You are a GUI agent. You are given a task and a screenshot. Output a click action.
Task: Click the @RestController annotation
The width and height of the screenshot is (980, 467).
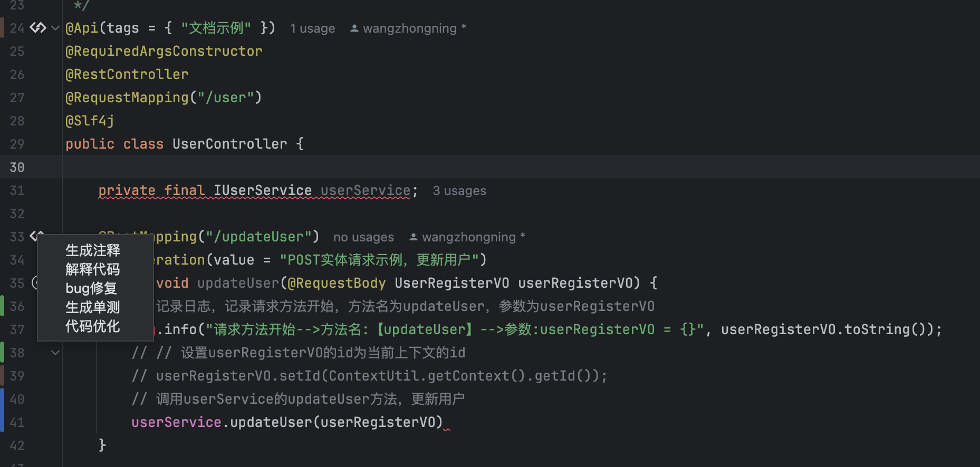pyautogui.click(x=127, y=74)
